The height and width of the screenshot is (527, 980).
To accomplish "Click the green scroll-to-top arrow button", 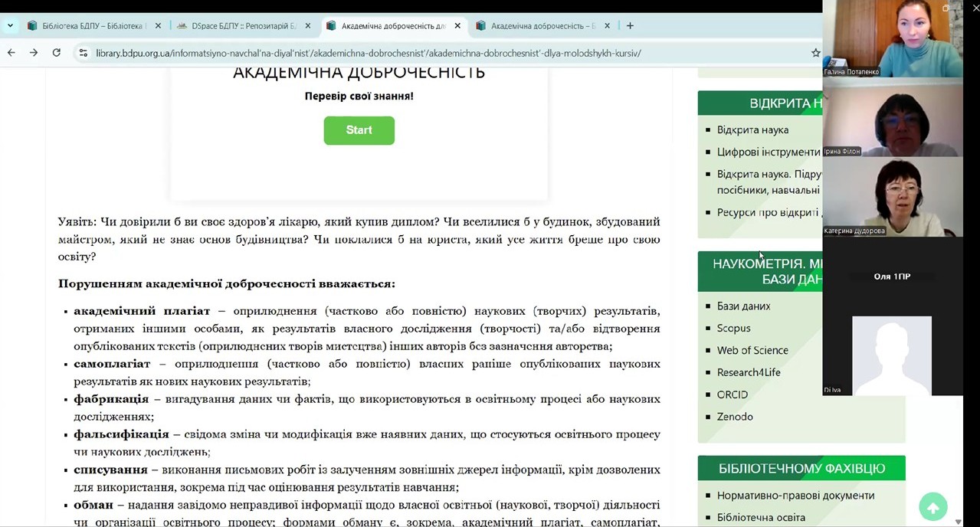I will pyautogui.click(x=932, y=506).
